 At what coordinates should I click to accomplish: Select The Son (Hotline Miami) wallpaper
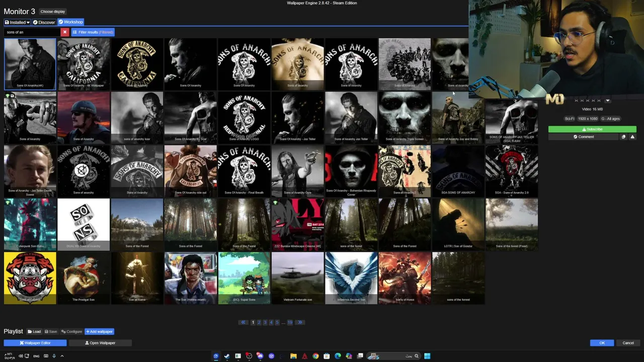(x=191, y=278)
